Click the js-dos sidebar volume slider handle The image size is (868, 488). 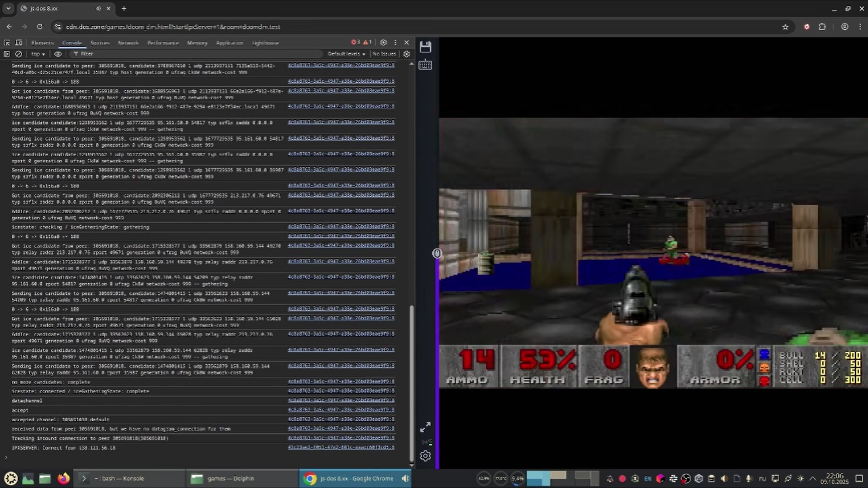(437, 253)
